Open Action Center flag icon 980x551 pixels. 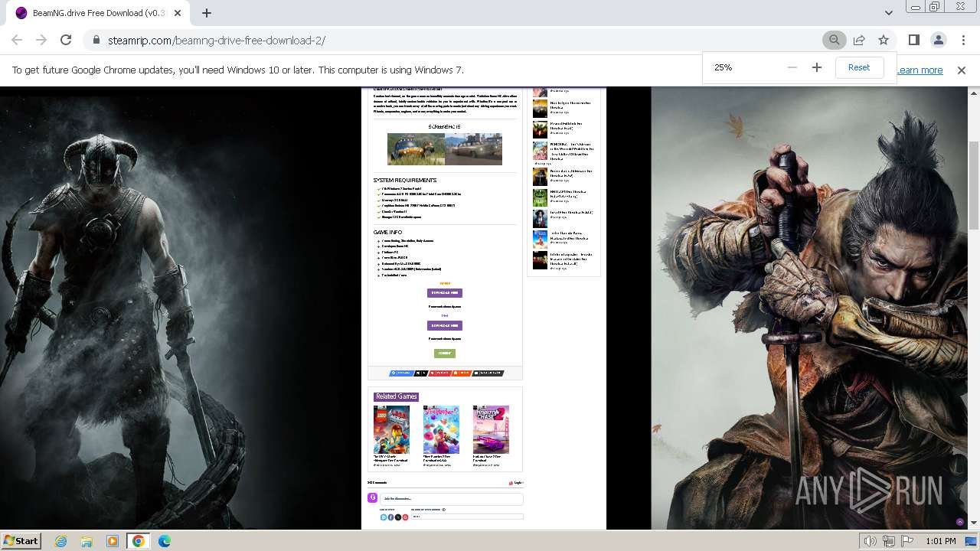click(907, 541)
